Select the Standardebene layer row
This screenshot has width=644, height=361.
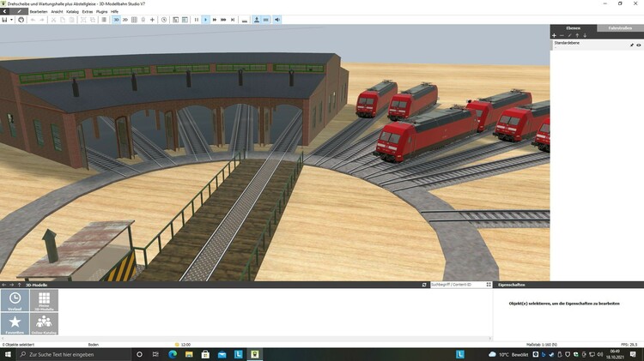tap(597, 45)
